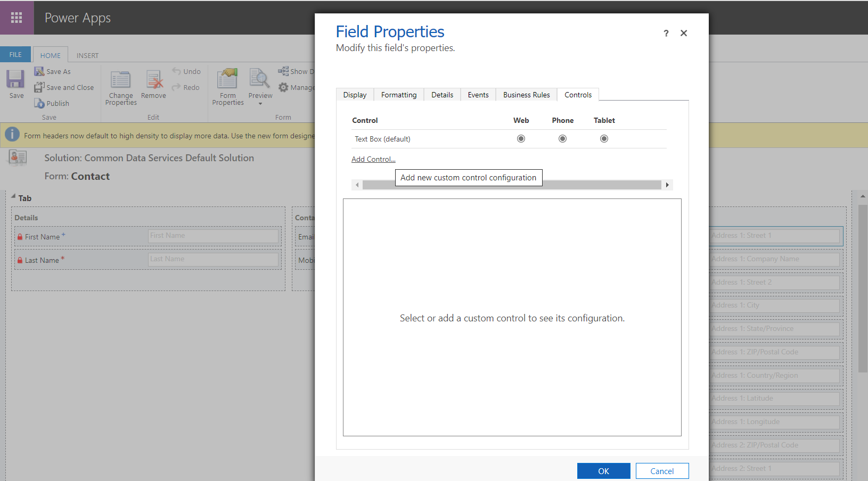Click the Details section header
Viewport: 868px width, 481px height.
(x=26, y=218)
